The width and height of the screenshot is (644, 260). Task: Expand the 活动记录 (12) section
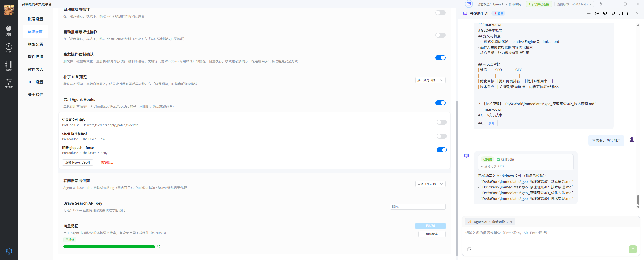492,166
